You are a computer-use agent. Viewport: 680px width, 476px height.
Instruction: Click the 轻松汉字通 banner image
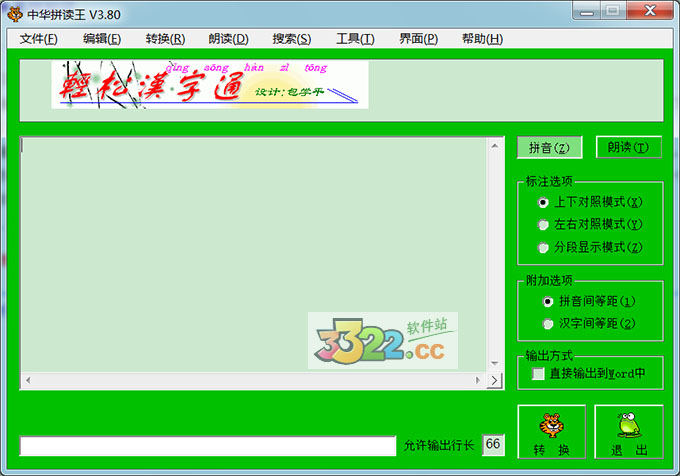tap(210, 85)
